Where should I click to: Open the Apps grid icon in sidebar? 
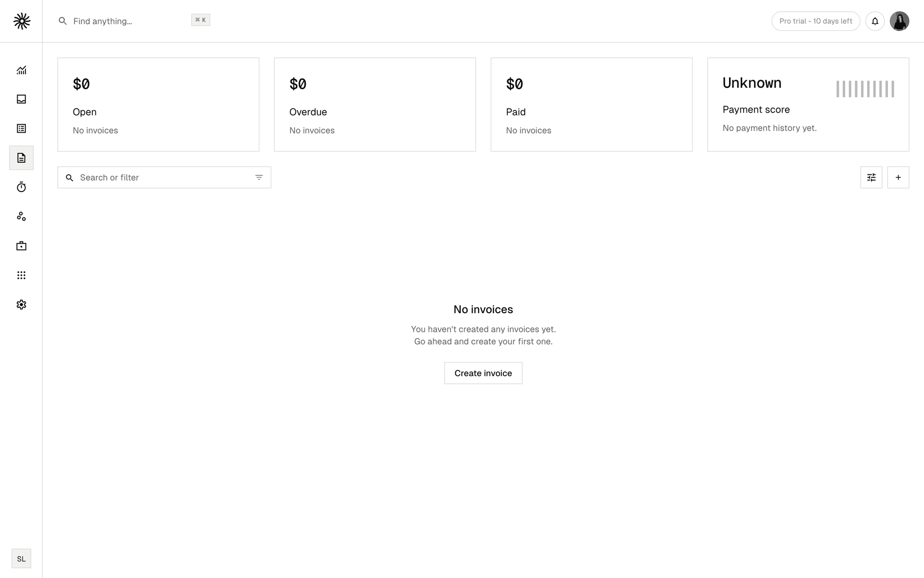tap(21, 276)
